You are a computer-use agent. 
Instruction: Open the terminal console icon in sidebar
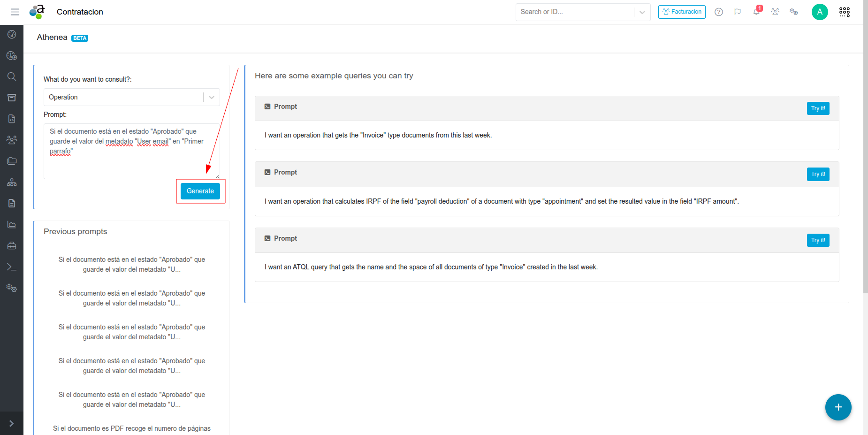[x=12, y=267]
